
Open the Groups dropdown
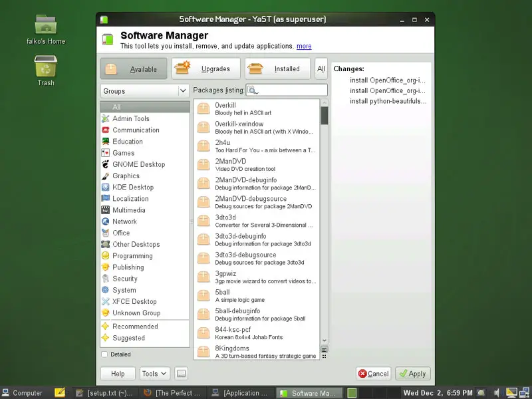tap(145, 91)
